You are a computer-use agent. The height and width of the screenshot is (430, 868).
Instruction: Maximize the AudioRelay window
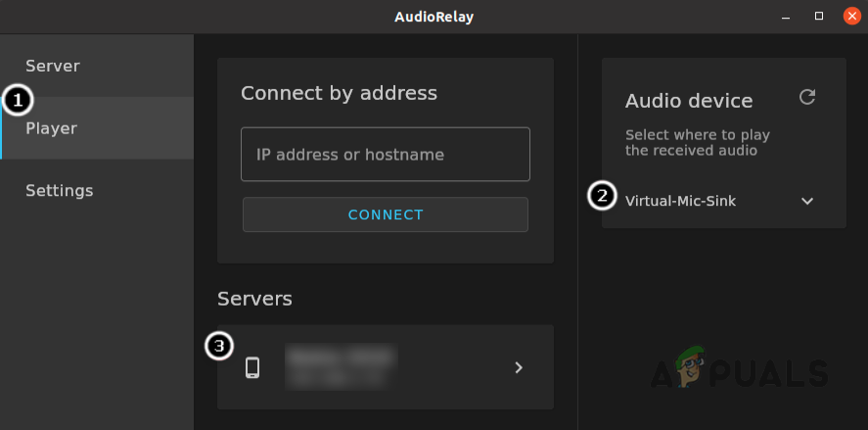[819, 16]
